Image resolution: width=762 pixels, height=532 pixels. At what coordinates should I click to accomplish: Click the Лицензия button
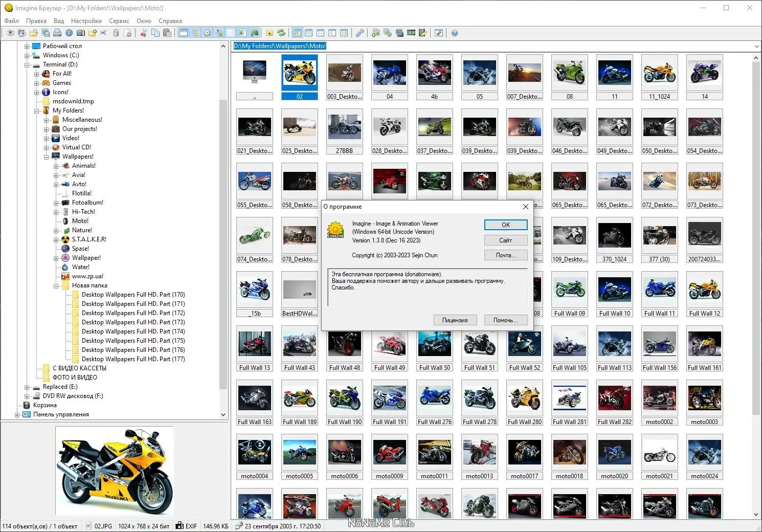(x=455, y=320)
